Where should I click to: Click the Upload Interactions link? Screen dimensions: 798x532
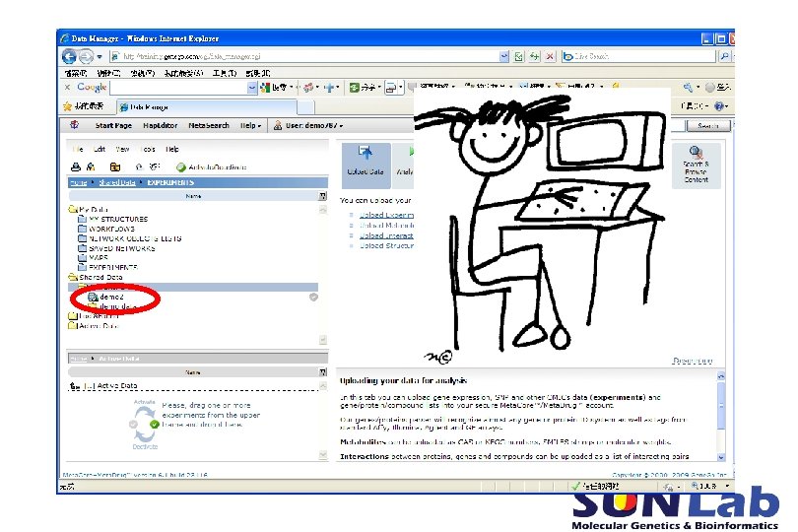386,235
